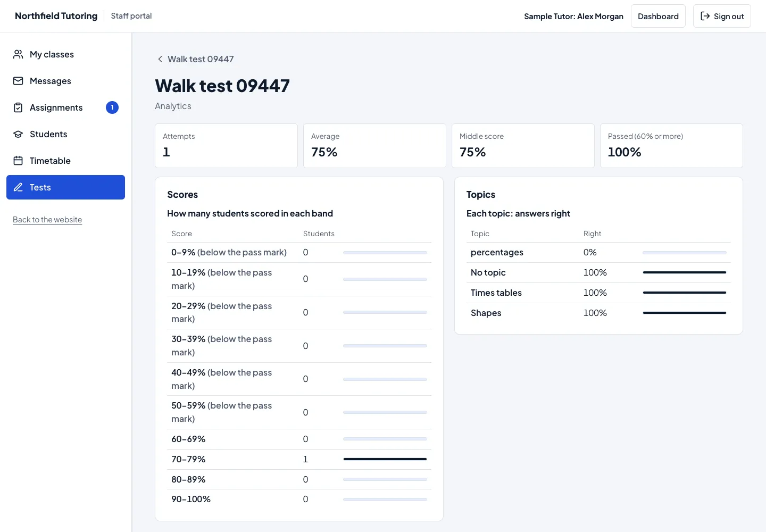Click the Messages envelope icon
This screenshot has width=766, height=532.
pos(18,81)
